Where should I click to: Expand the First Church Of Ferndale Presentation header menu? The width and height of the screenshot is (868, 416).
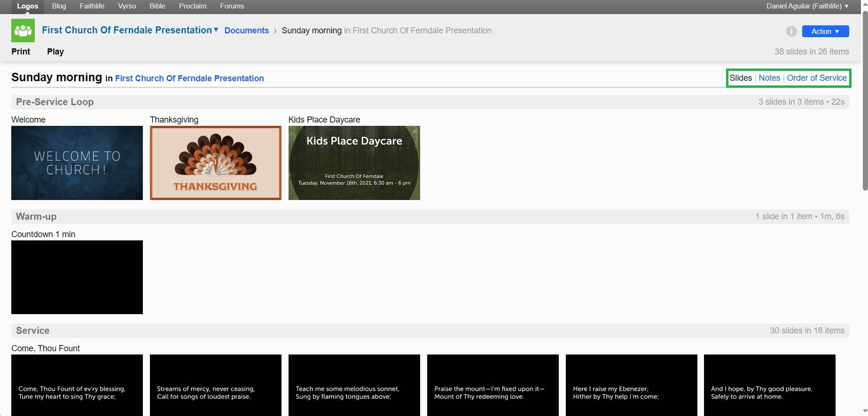point(130,30)
